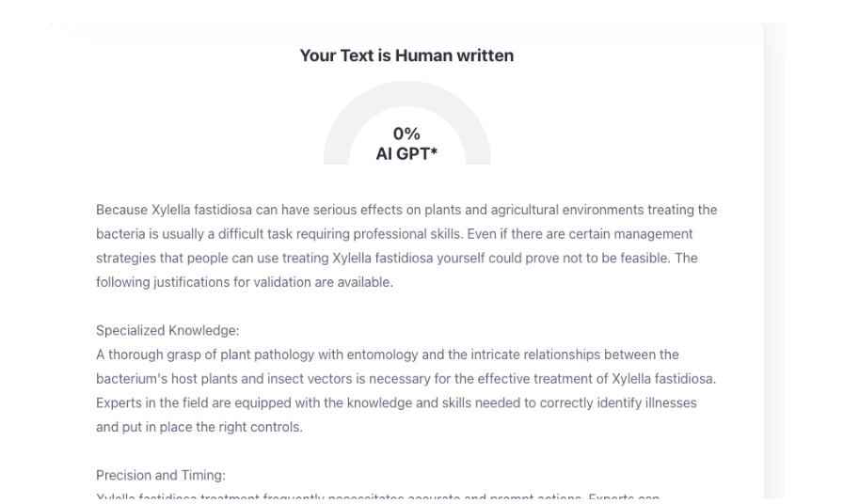Click the line starting "A thorough grasp of plant pathology"
This screenshot has height=504, width=843.
388,354
